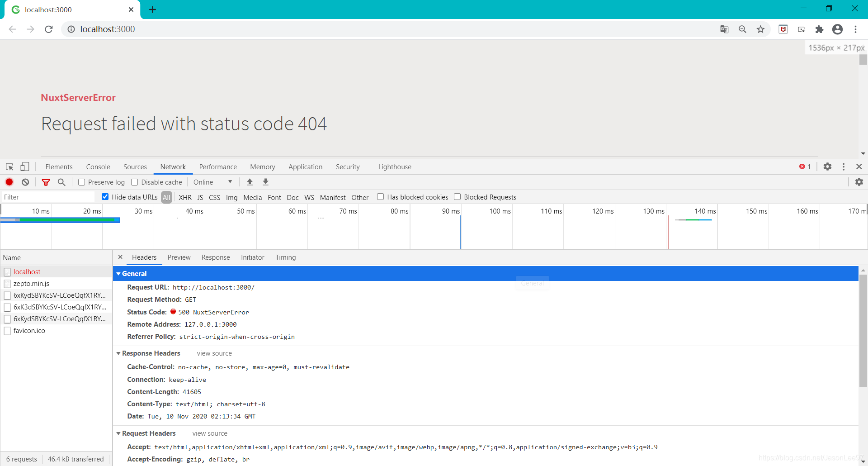
Task: Import HAR file with upload arrow
Action: pos(250,182)
